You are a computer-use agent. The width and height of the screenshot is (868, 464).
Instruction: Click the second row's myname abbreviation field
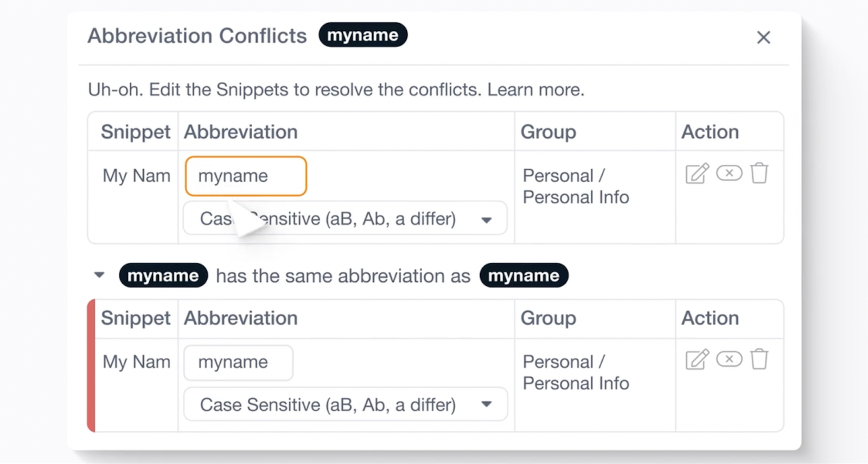[238, 362]
